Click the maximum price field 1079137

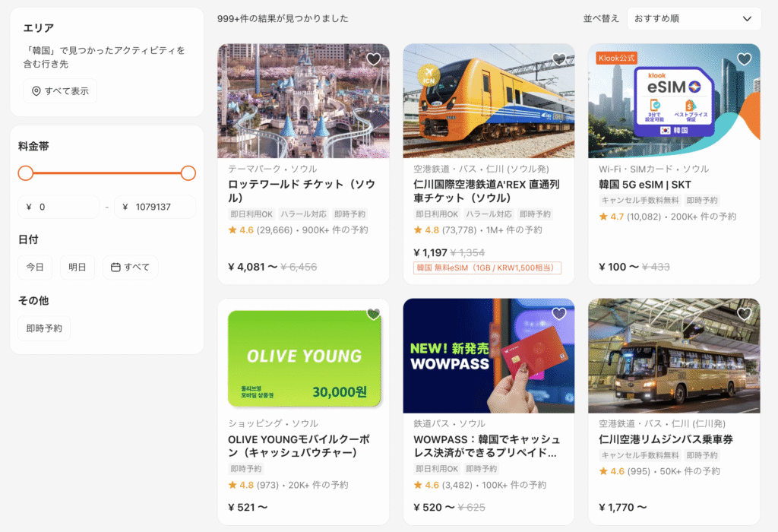[x=155, y=207]
